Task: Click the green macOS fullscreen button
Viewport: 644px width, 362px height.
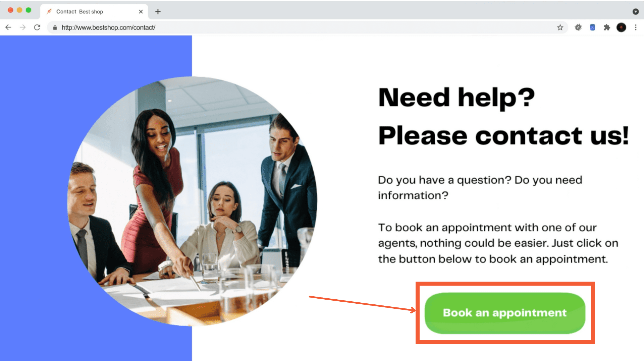Action: tap(29, 10)
